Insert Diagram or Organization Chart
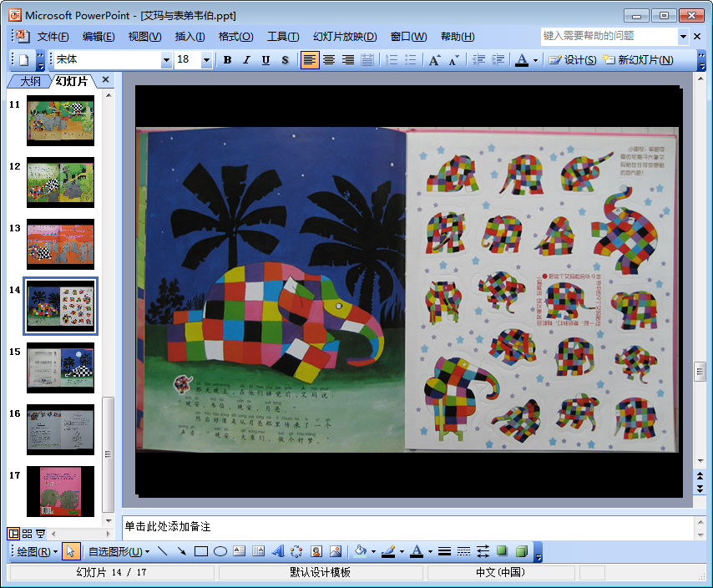This screenshot has width=713, height=588. pos(297,551)
